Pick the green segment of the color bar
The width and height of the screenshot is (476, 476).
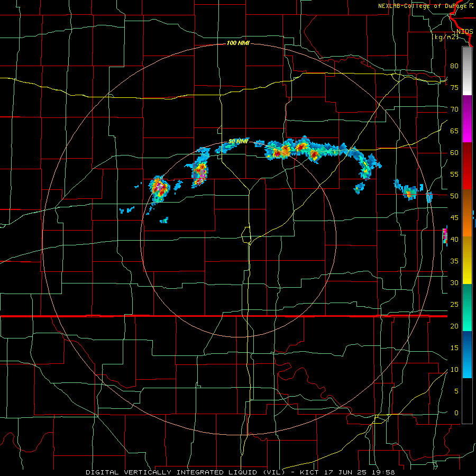467,307
